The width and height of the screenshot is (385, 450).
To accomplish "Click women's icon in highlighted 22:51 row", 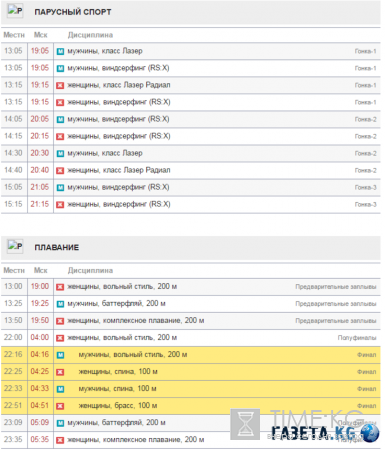I will click(x=60, y=406).
